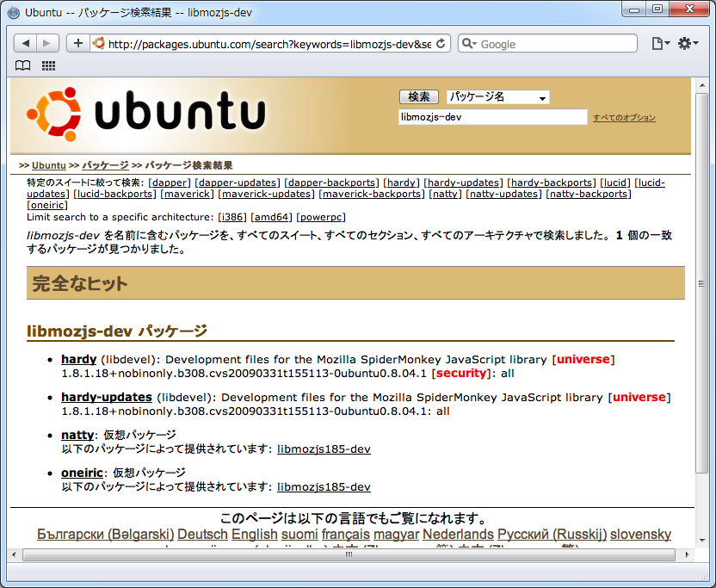Open the パッケージ breadcrumb link

(106, 165)
